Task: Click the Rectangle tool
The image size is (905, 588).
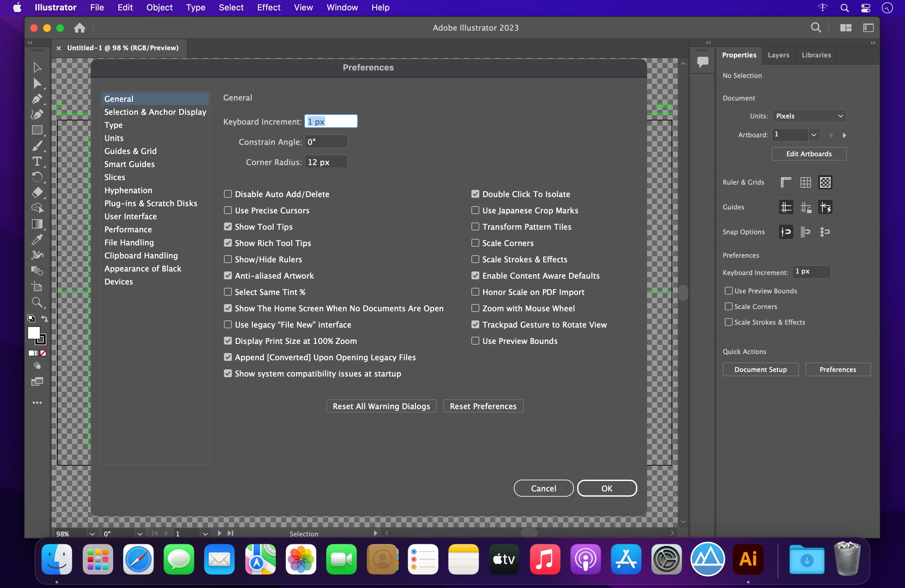Action: pos(37,131)
